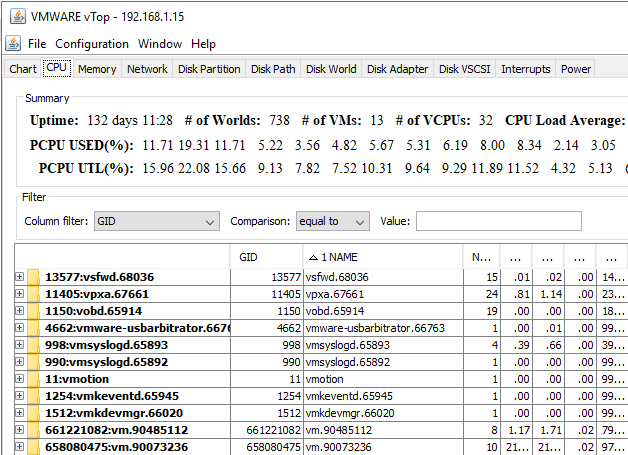Open the Help menu
The height and width of the screenshot is (455, 628).
(x=203, y=44)
